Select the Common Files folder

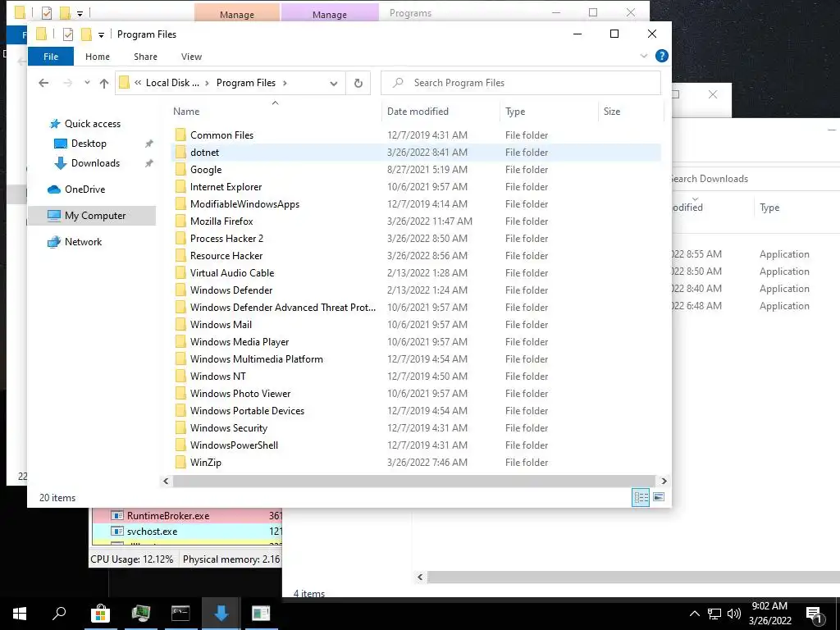point(221,135)
